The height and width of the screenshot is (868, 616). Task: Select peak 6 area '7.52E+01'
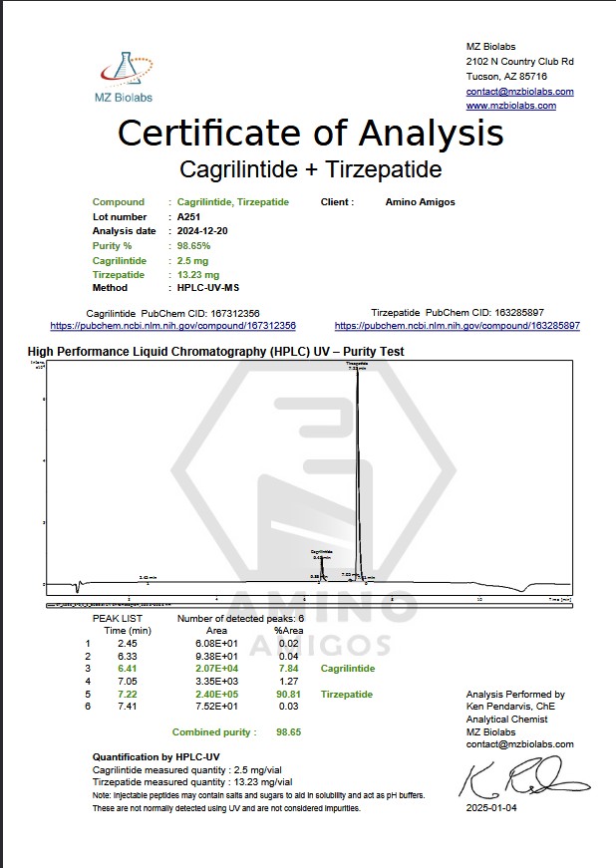216,706
